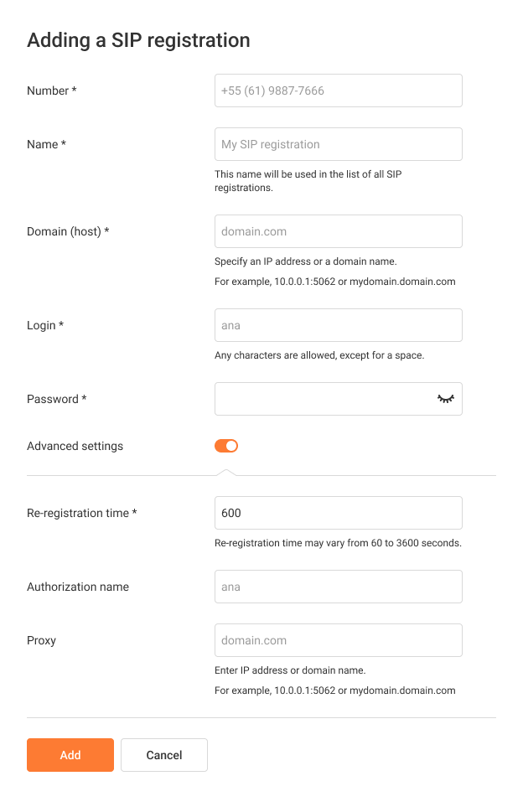Click the Proxy label text

[41, 640]
